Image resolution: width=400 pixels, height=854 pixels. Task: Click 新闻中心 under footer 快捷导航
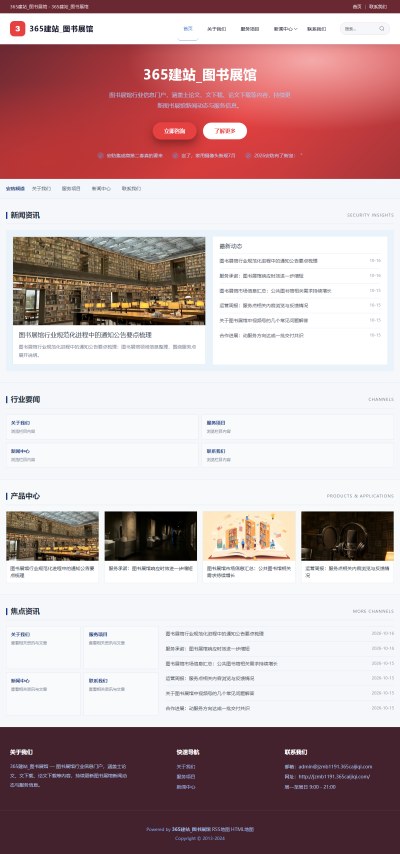186,787
